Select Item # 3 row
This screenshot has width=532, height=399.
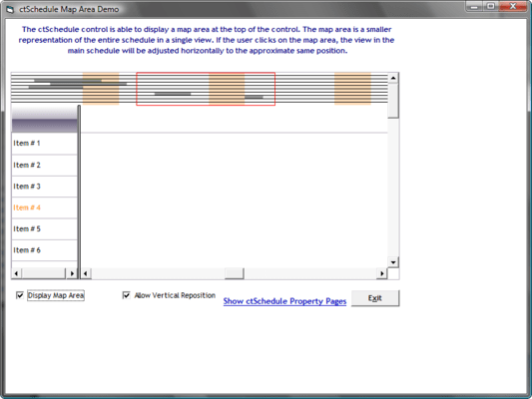pyautogui.click(x=45, y=187)
